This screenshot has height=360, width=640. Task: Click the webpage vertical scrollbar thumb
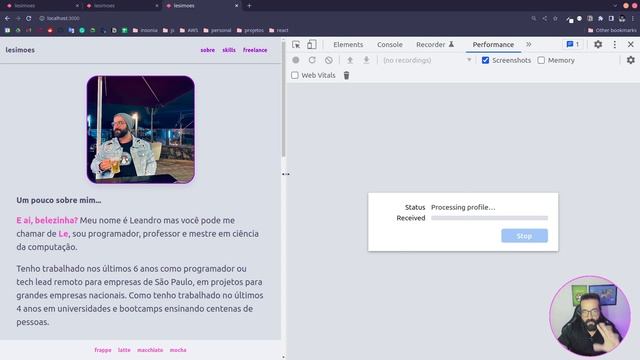(283, 98)
